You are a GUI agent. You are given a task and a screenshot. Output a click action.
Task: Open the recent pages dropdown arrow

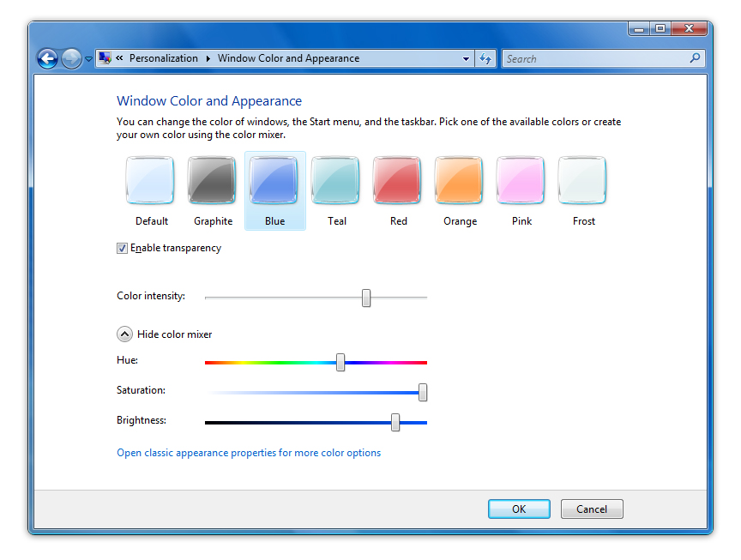[88, 60]
